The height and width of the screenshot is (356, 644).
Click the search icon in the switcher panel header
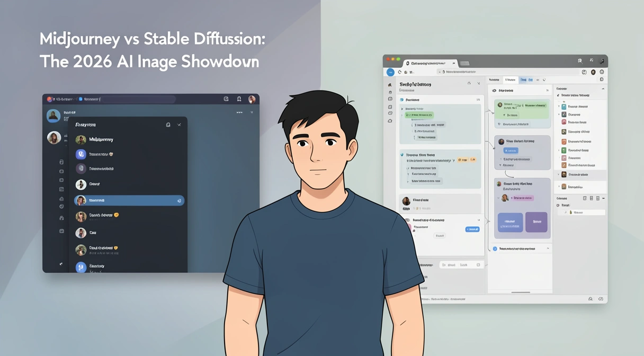coord(168,124)
